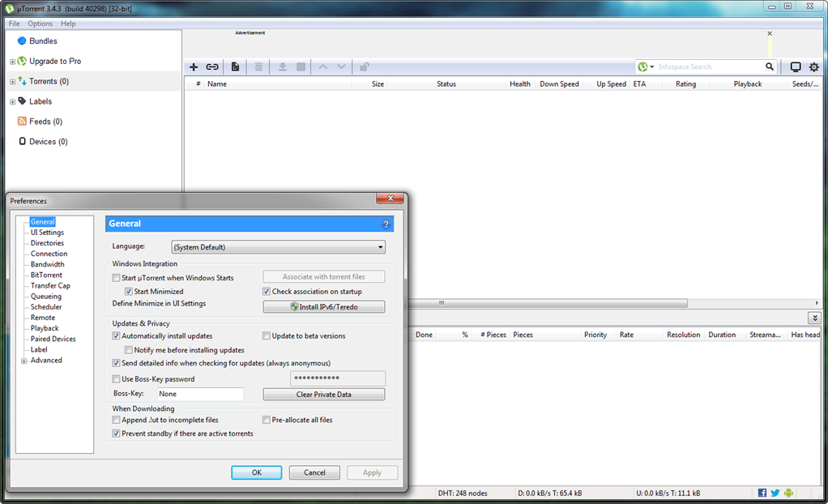Click the Remove Torrent trash icon
Image resolution: width=828 pixels, height=504 pixels.
[x=258, y=67]
